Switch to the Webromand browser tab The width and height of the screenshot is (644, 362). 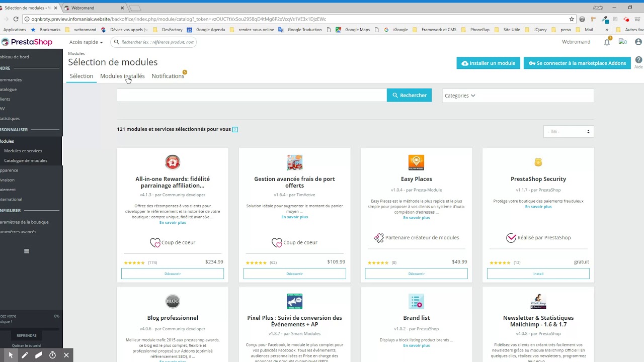click(93, 8)
